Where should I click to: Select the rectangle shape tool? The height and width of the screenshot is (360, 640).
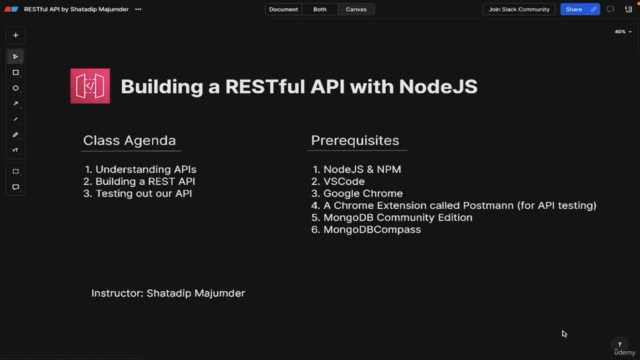click(16, 72)
